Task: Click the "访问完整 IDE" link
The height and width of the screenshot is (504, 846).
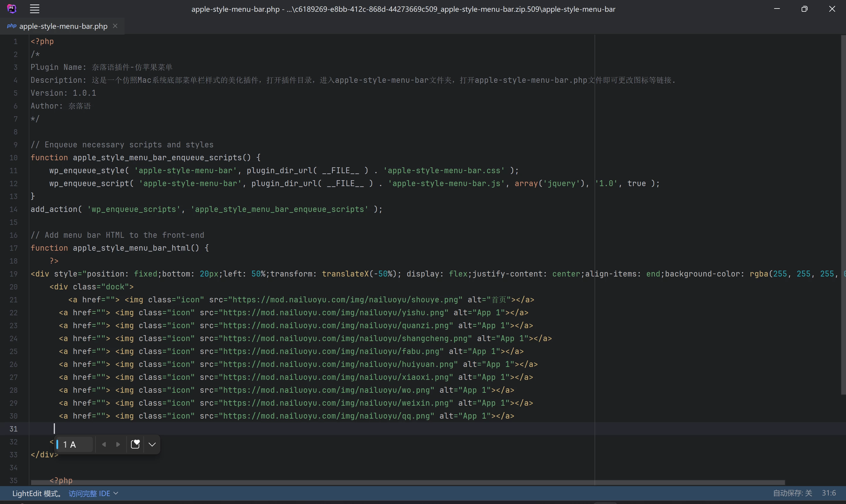Action: (89, 493)
